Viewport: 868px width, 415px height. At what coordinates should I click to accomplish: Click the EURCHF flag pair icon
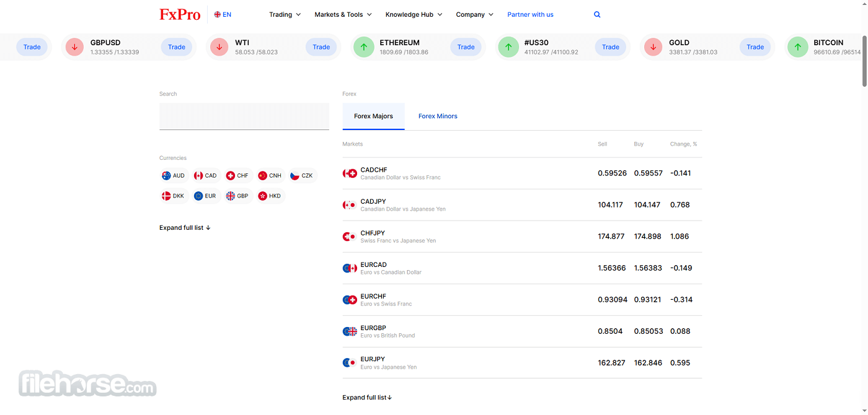[350, 300]
